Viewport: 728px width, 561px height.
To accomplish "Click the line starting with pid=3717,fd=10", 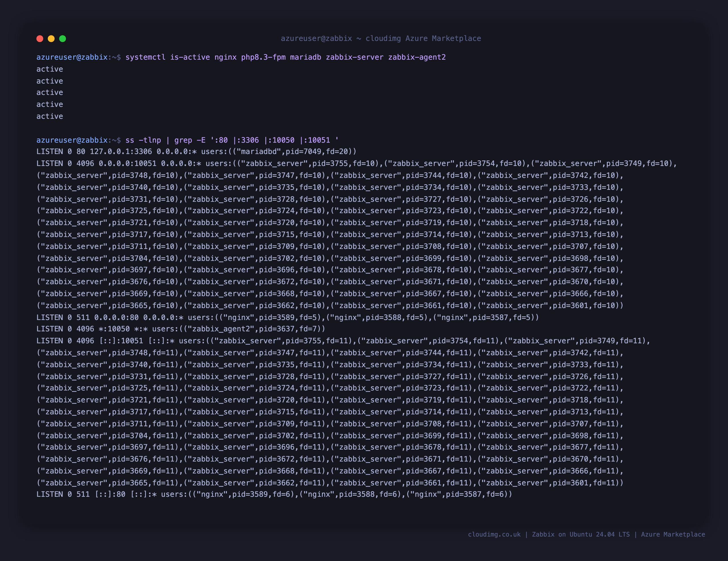I will (330, 234).
